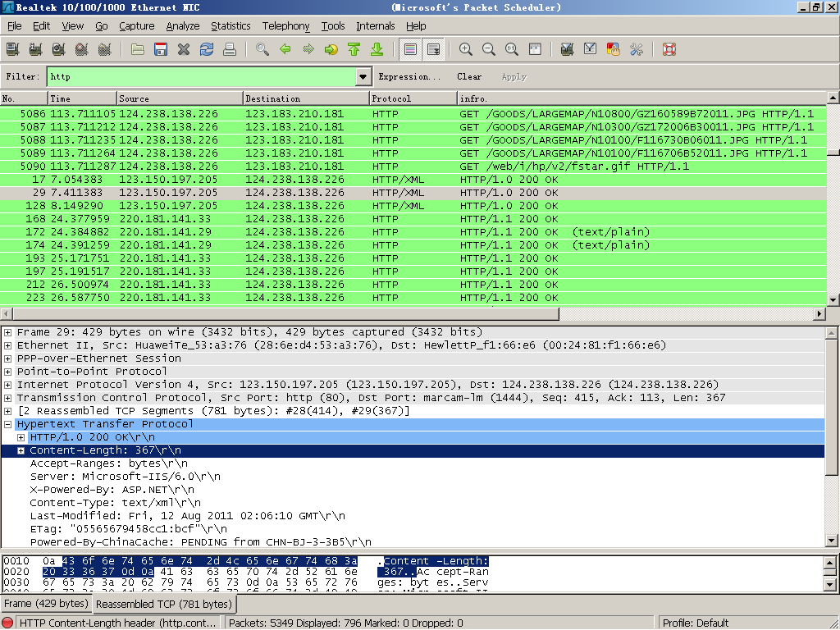The width and height of the screenshot is (840, 630).
Task: Switch to Reassembled TCP (781 bytes) tab
Action: [164, 605]
